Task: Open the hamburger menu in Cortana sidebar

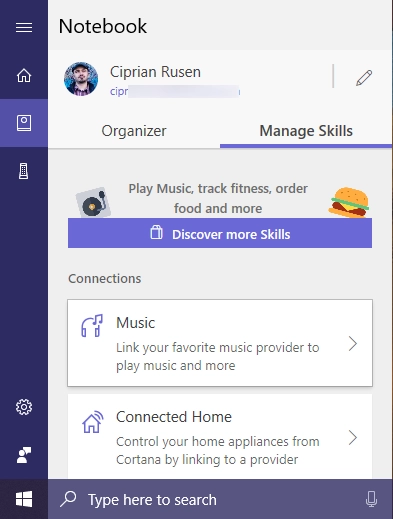Action: click(24, 27)
